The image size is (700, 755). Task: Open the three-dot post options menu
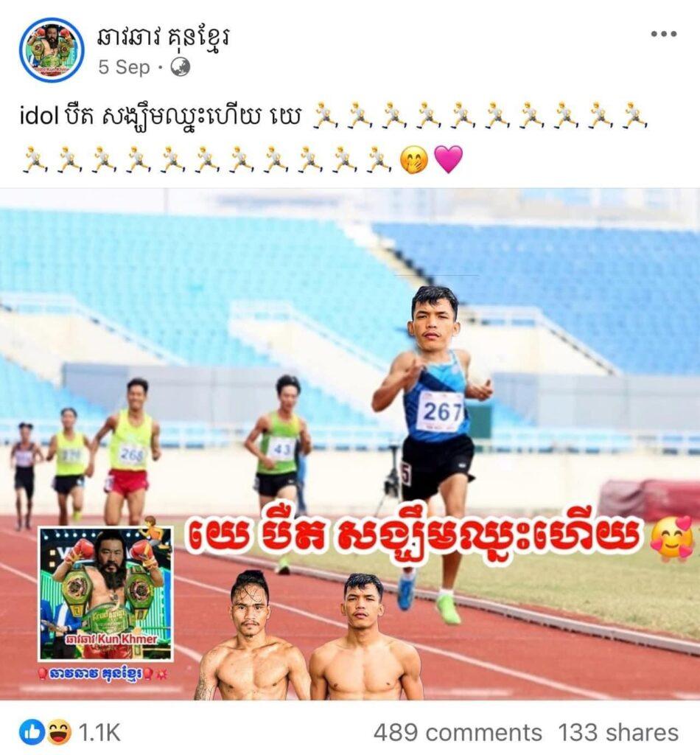tap(663, 34)
